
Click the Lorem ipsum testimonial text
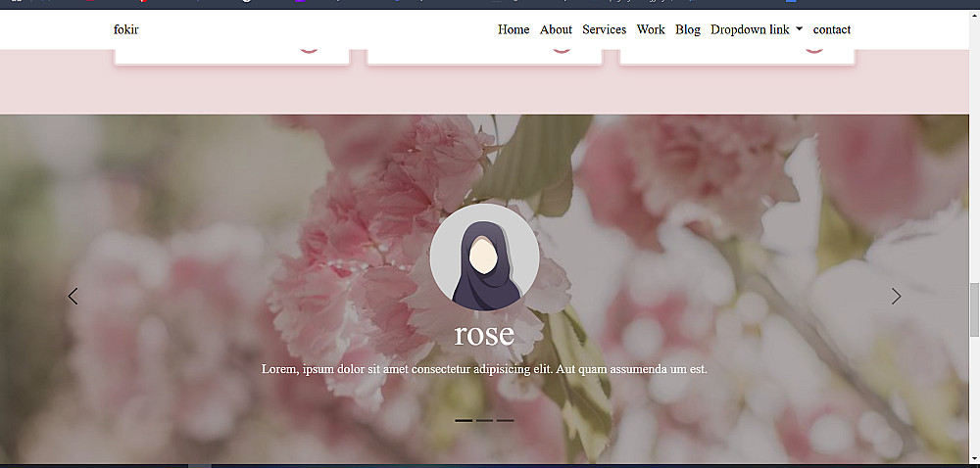pos(484,369)
